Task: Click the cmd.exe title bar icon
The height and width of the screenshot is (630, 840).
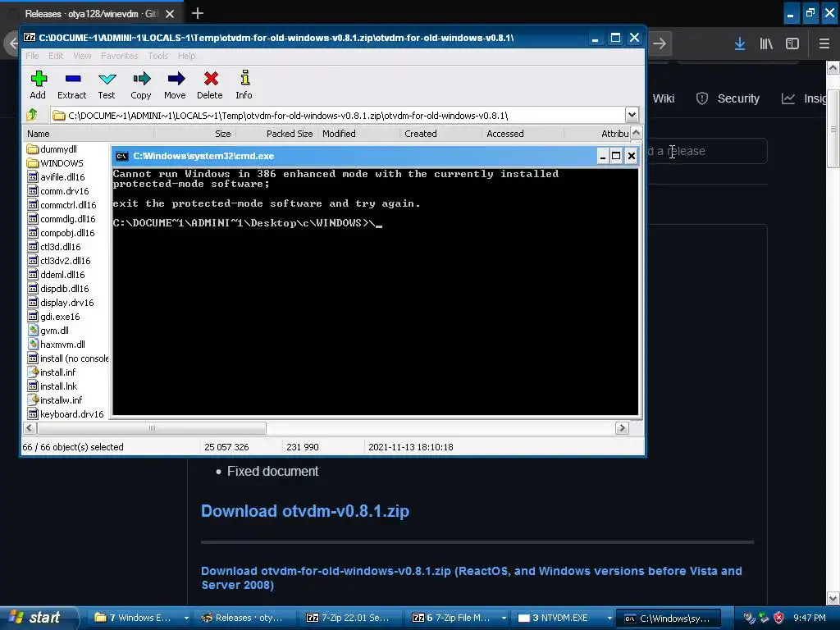Action: [122, 156]
